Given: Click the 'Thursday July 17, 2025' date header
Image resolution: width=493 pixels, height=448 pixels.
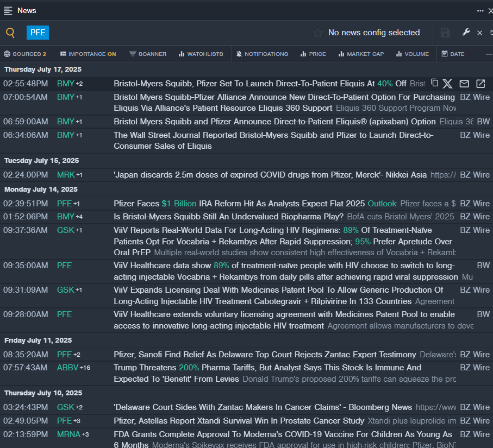Looking at the screenshot, I should click(43, 70).
